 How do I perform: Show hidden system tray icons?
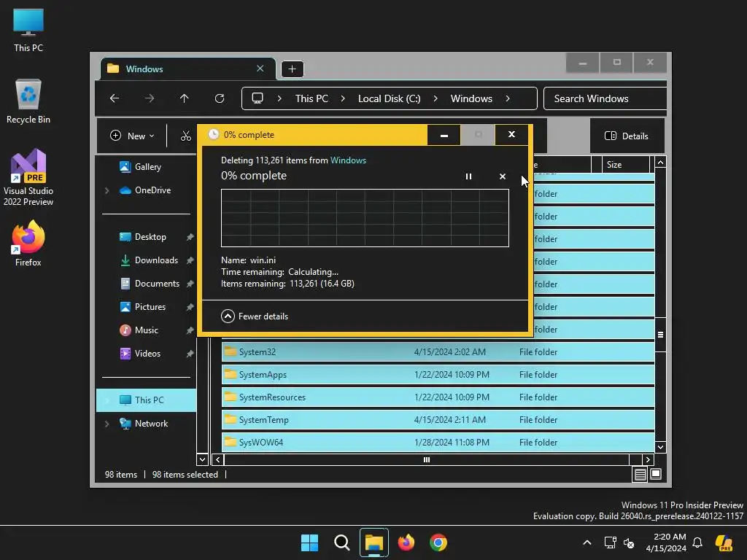[x=587, y=542]
